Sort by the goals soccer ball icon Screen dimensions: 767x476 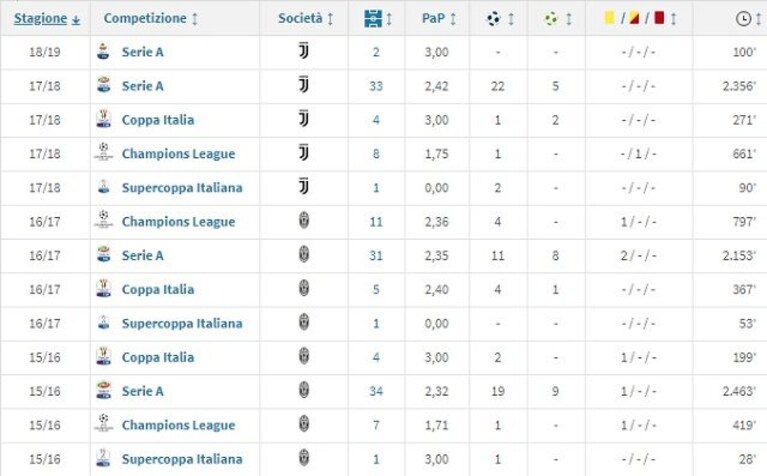(494, 19)
